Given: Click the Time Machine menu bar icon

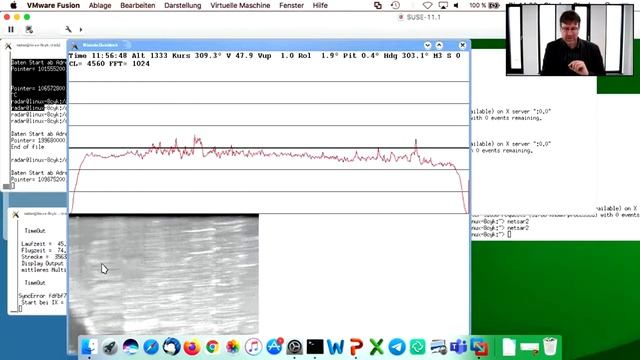Looking at the screenshot, I should click(395, 5).
